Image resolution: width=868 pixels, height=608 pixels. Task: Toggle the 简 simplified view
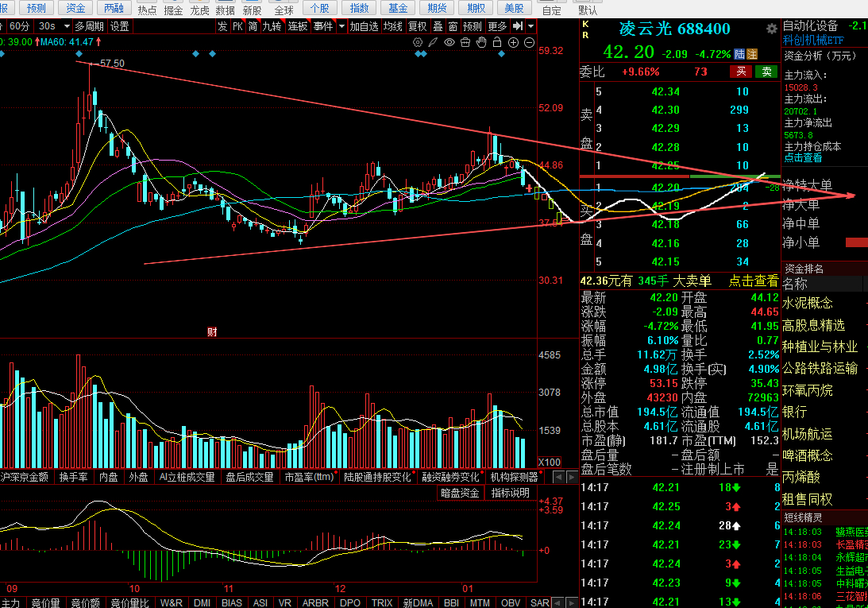tap(253, 26)
